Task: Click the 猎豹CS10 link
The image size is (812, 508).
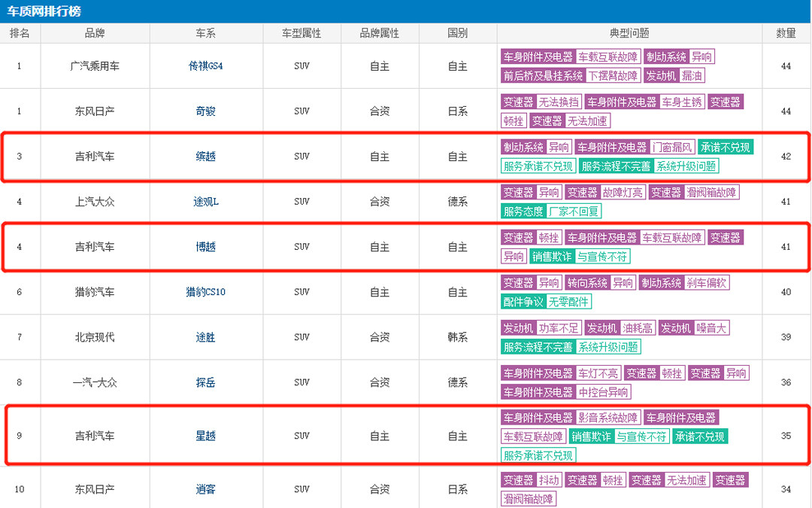Action: pos(205,292)
